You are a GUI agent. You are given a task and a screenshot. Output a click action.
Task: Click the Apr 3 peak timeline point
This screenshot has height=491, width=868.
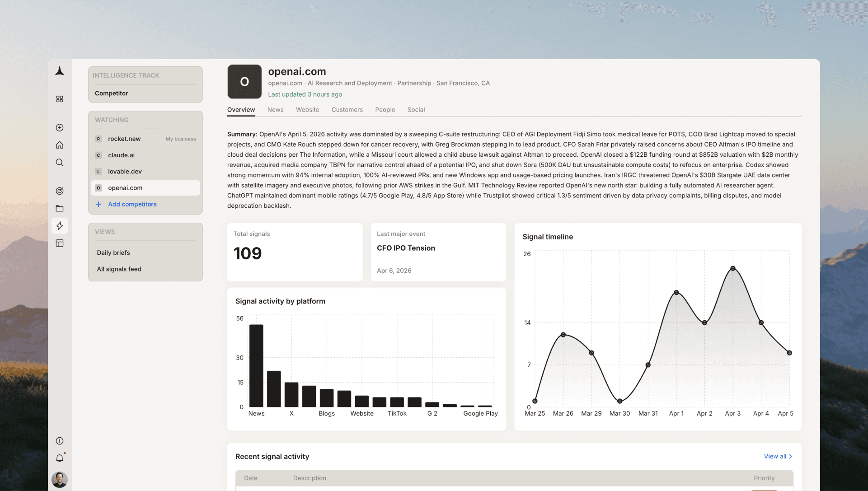tap(733, 268)
